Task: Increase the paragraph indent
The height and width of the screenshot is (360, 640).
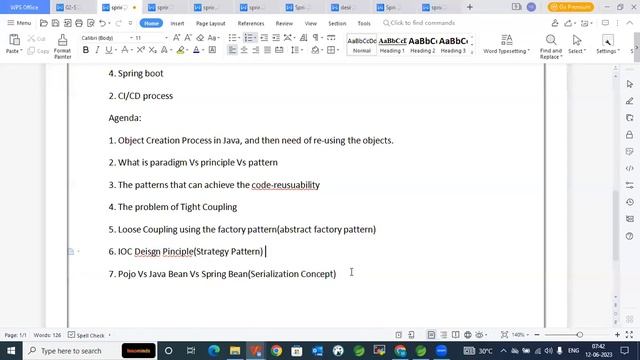Action: pos(276,38)
